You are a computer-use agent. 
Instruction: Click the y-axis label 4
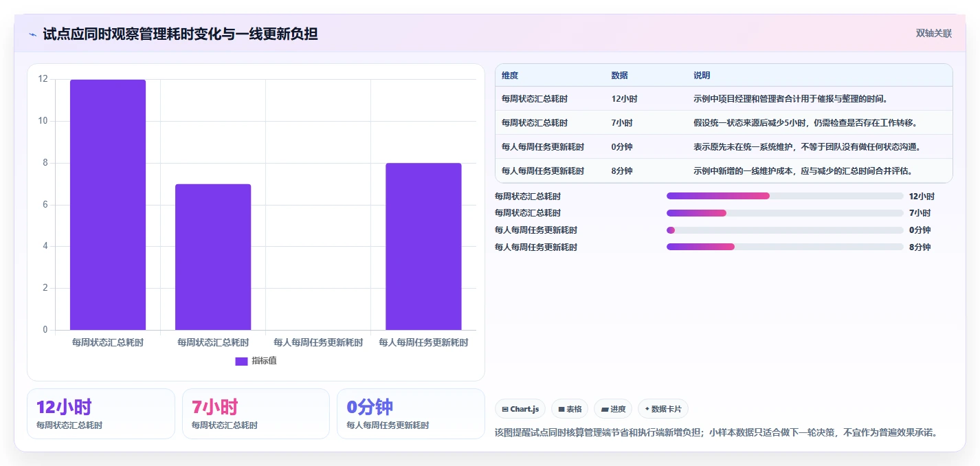pos(45,247)
